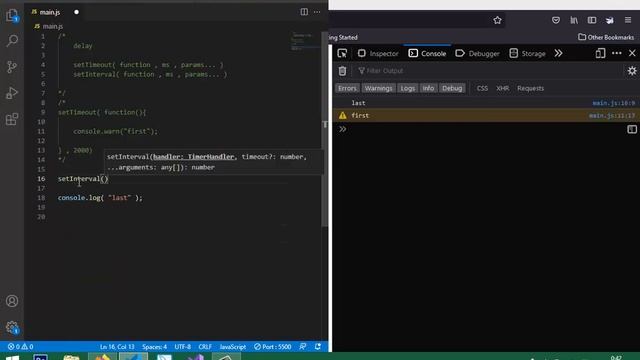
Task: Click the errors and warnings status indicator
Action: (x=20, y=347)
